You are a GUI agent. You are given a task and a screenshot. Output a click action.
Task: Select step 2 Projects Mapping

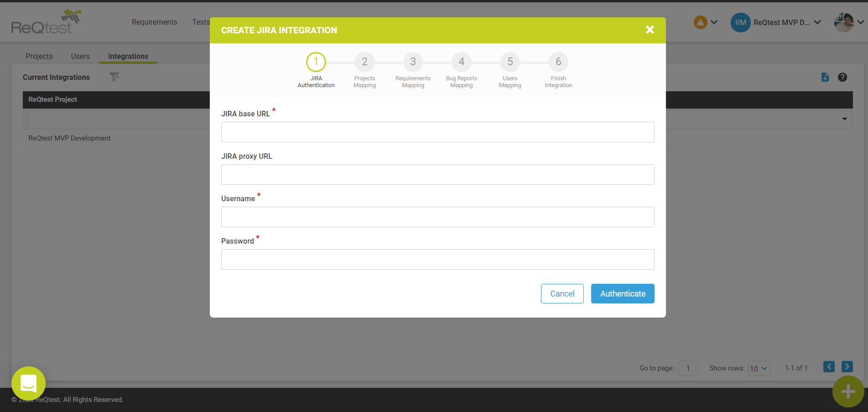(364, 62)
